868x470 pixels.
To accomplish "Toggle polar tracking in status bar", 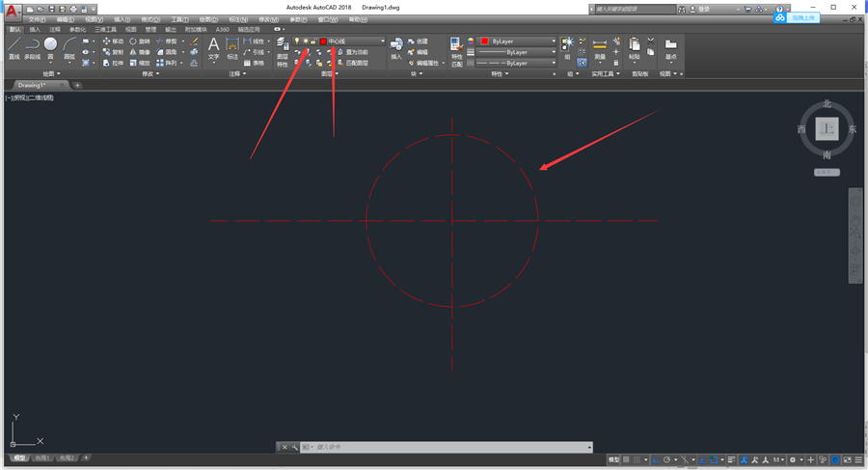I will click(x=667, y=459).
